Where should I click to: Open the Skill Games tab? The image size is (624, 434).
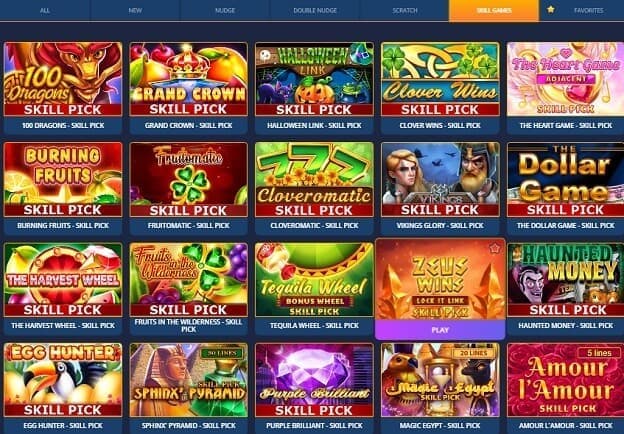click(494, 10)
